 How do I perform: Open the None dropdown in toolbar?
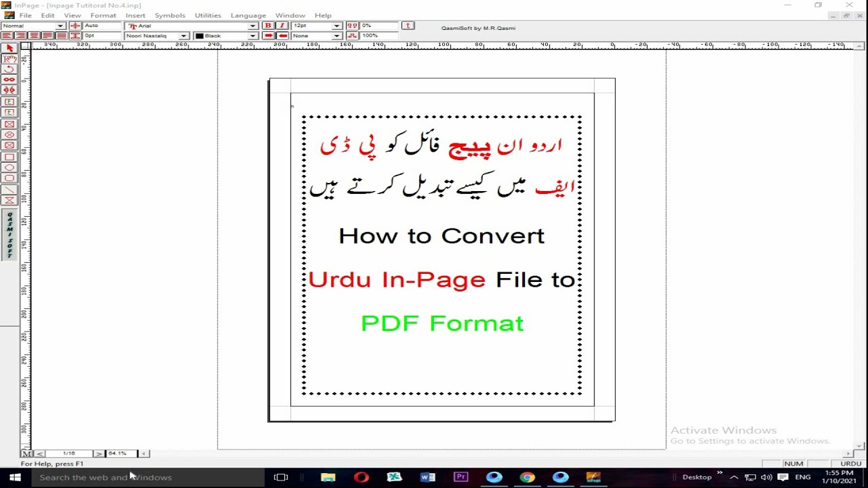336,35
